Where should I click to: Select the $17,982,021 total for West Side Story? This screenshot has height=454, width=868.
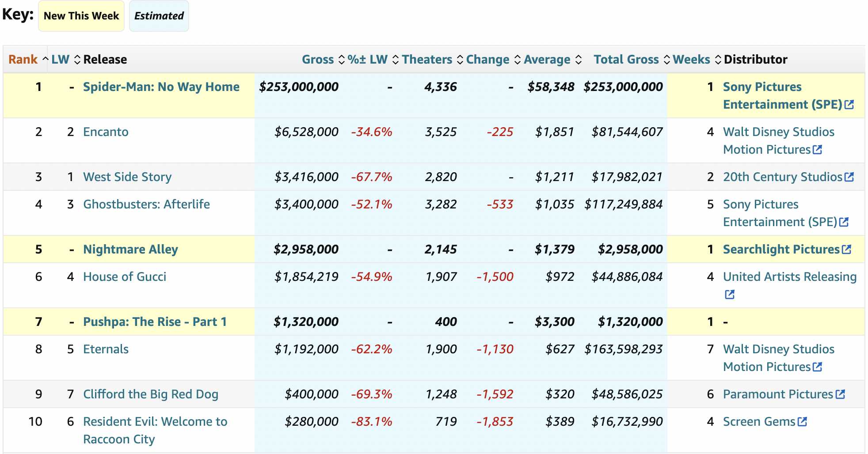pos(628,177)
